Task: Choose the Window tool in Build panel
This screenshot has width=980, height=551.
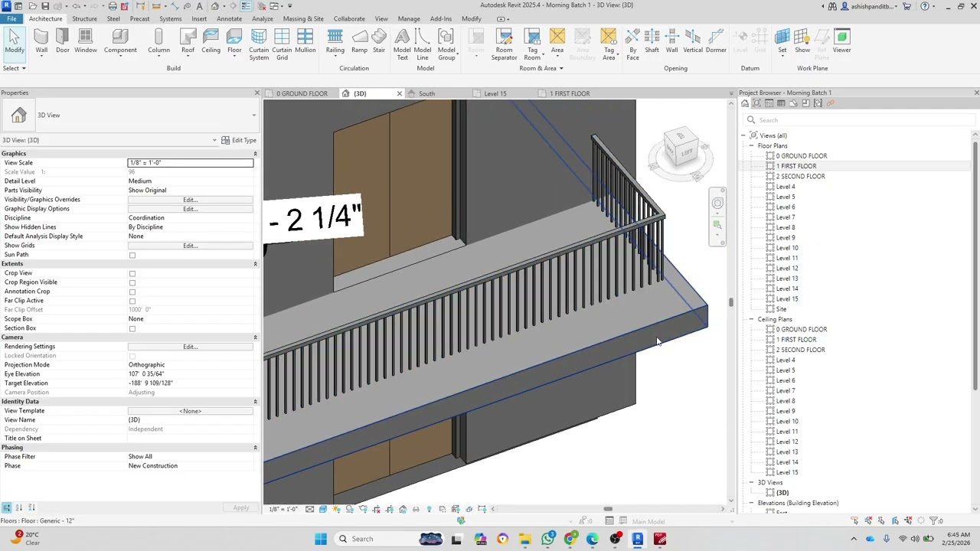Action: (x=86, y=41)
